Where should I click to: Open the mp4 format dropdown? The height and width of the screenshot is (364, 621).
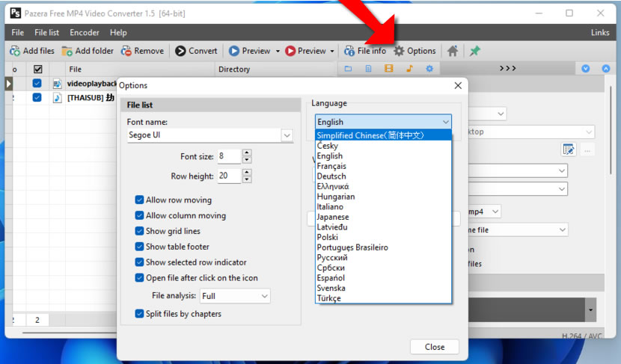tap(495, 212)
